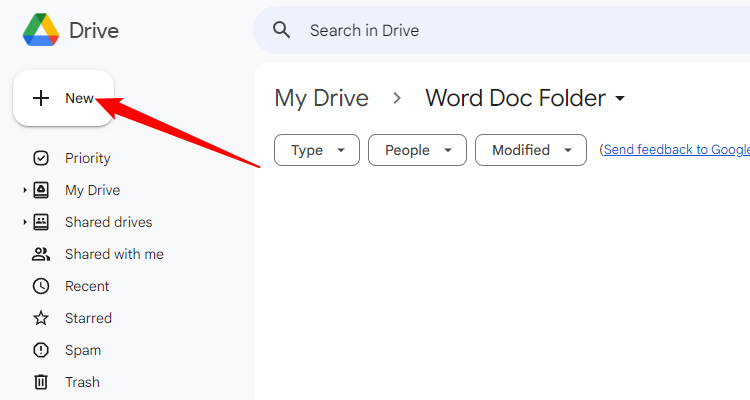
Task: Click the My Drive sidebar icon
Action: [41, 190]
